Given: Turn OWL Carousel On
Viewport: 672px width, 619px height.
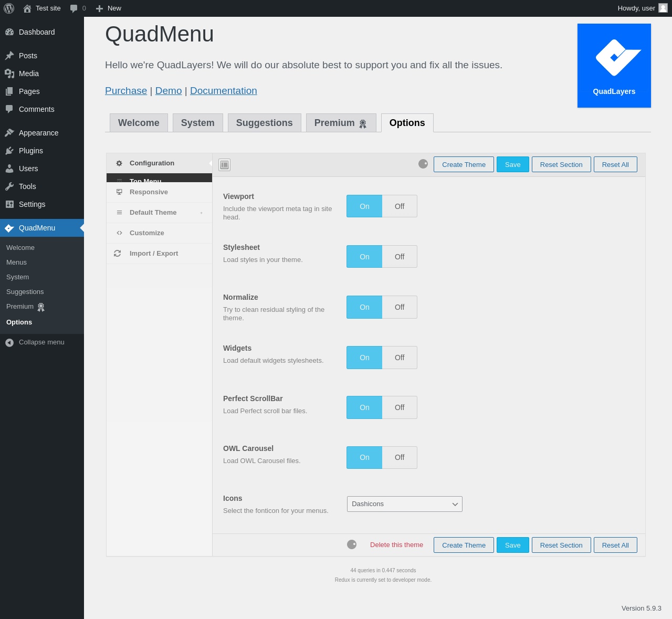Looking at the screenshot, I should [364, 457].
